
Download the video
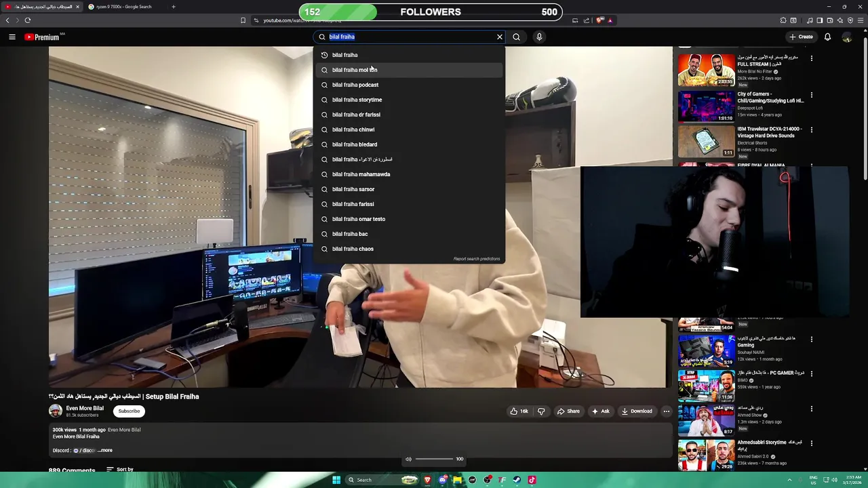[x=637, y=411]
